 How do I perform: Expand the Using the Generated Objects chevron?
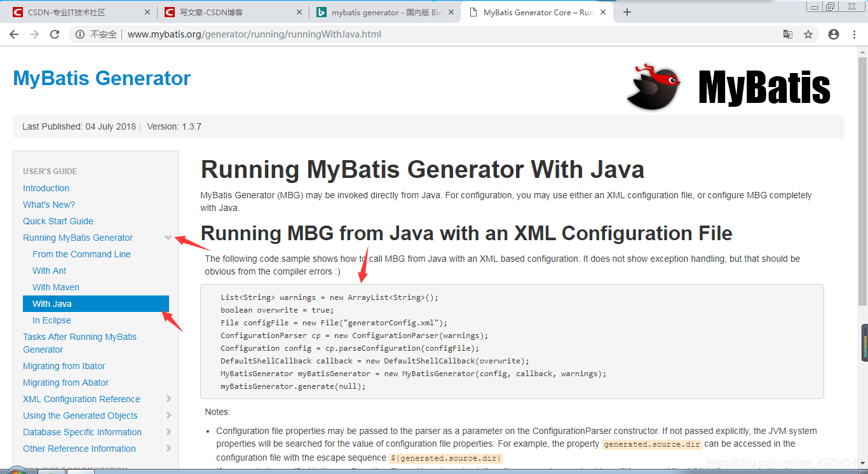pyautogui.click(x=168, y=416)
